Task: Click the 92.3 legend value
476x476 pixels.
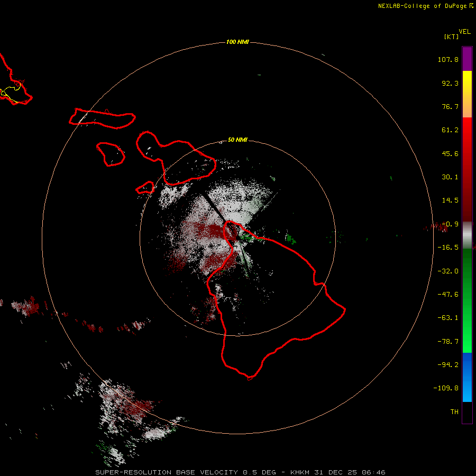Action: (x=450, y=83)
